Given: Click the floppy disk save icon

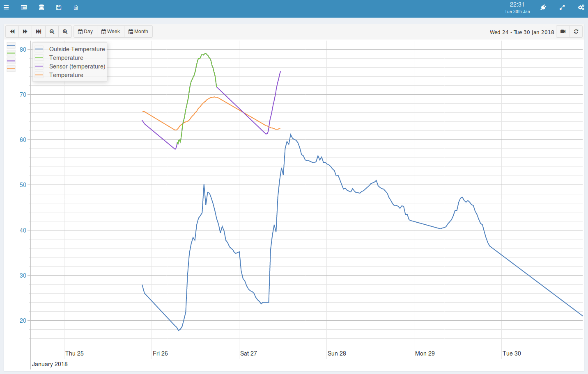Looking at the screenshot, I should (x=59, y=7).
